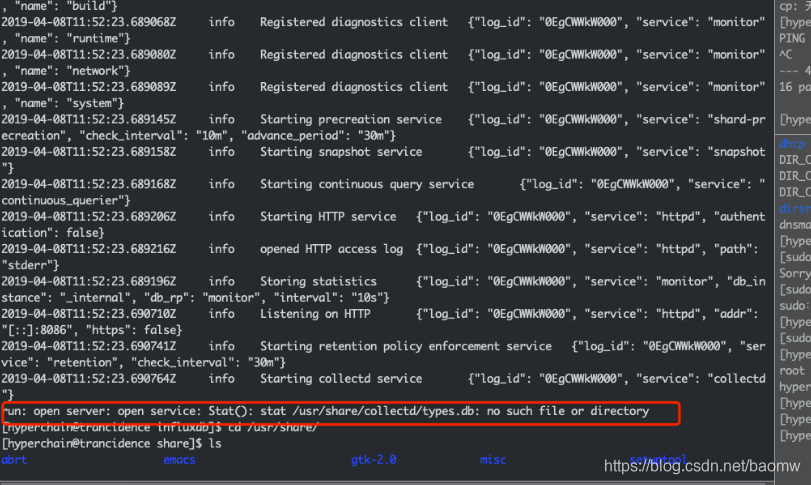The image size is (811, 485).
Task: Click "Sorry" in the right terminal pane
Action: point(794,273)
